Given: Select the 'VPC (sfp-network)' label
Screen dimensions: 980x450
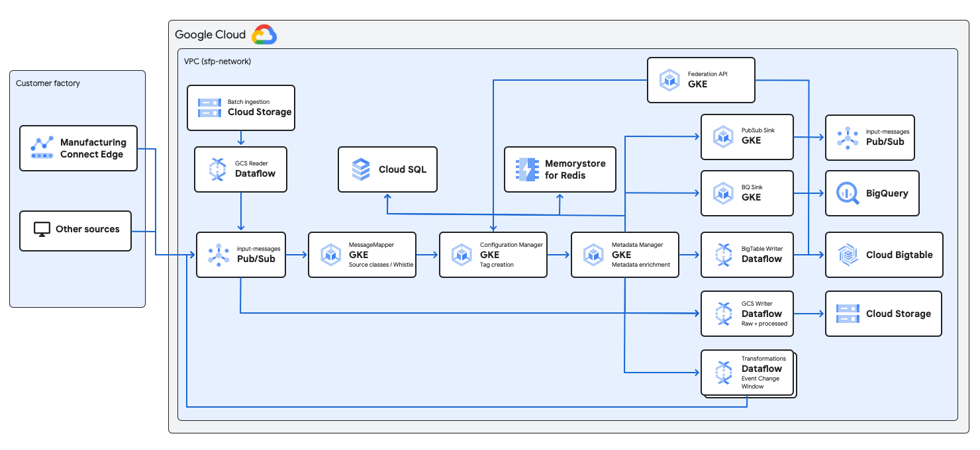Looking at the screenshot, I should [x=217, y=62].
